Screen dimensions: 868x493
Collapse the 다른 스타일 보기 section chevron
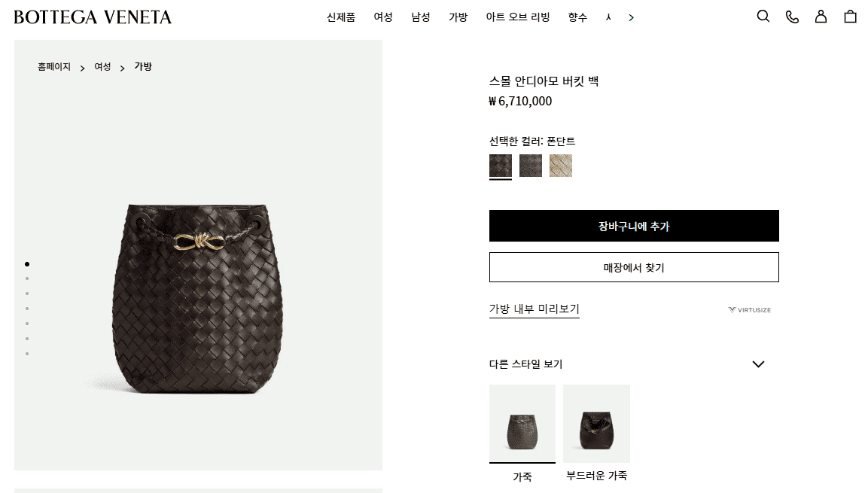758,364
